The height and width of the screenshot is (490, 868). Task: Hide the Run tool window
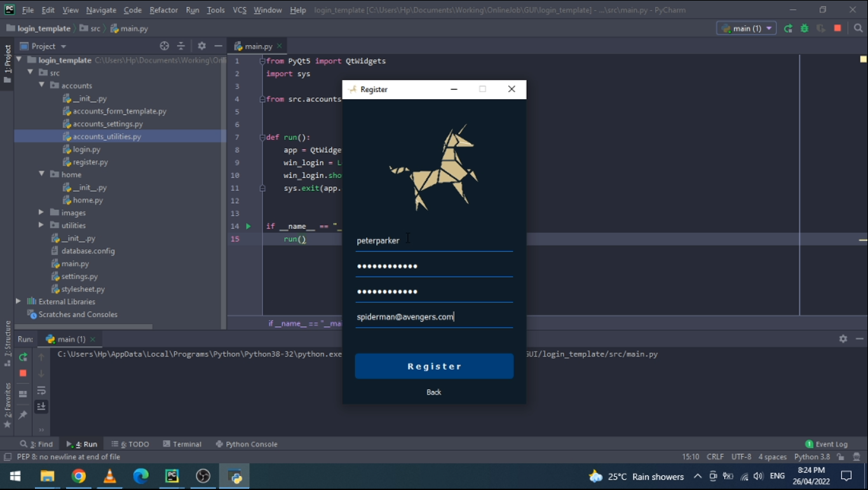click(x=859, y=339)
